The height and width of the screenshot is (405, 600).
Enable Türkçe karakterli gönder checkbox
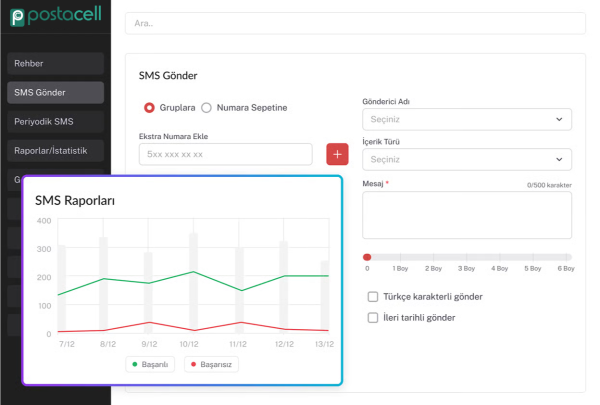(373, 297)
